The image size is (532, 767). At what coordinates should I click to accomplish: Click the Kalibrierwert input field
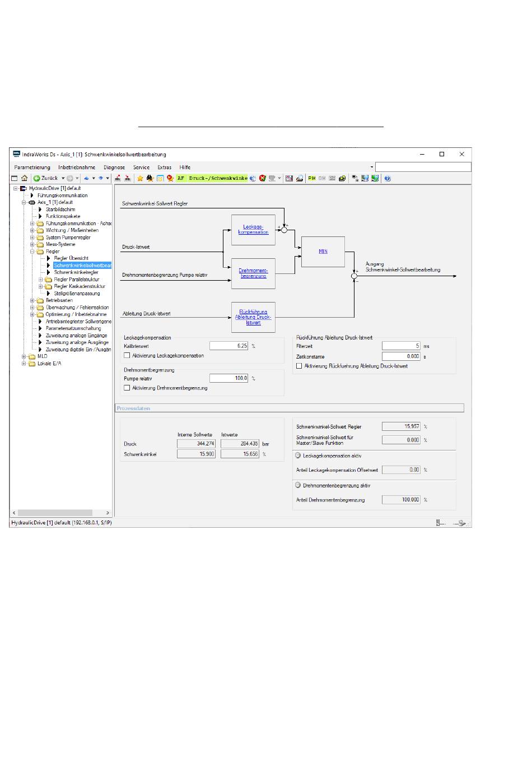[228, 346]
